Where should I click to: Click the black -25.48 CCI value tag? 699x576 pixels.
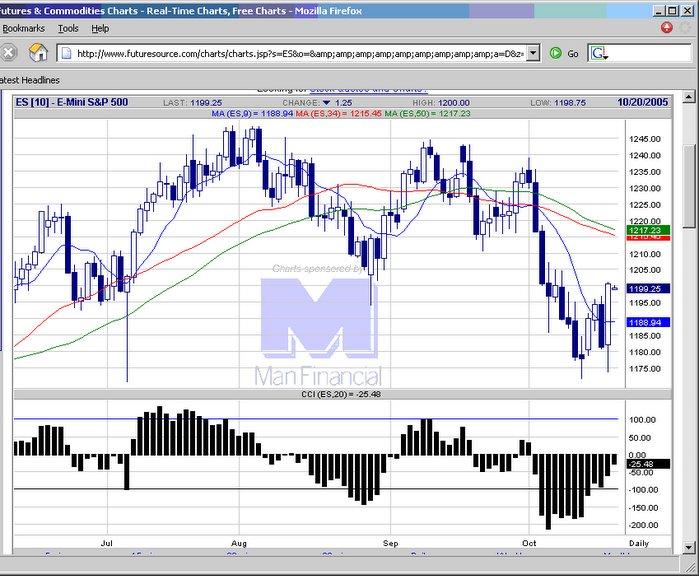(648, 464)
